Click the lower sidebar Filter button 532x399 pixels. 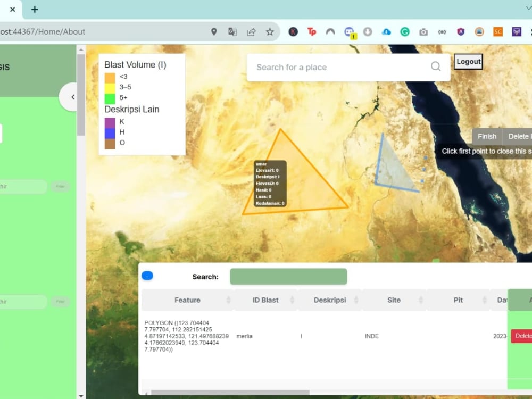tap(61, 301)
